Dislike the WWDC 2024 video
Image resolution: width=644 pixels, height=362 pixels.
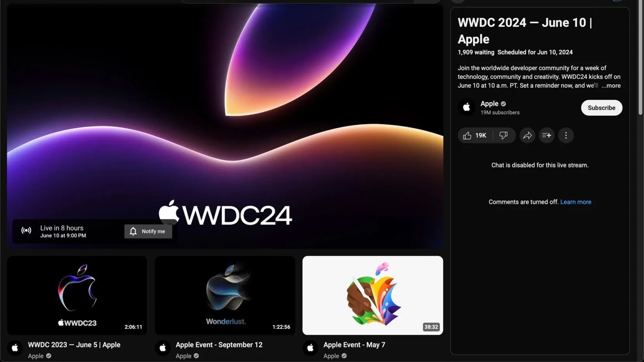click(504, 136)
